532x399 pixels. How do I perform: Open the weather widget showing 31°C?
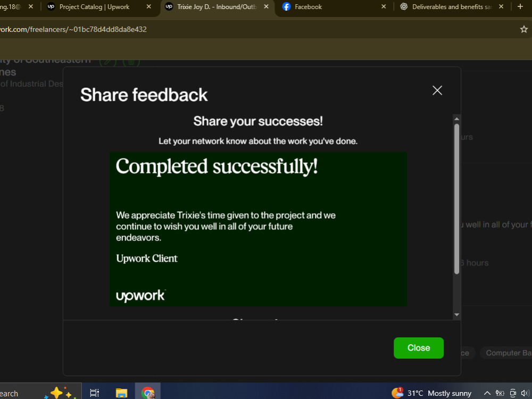(x=431, y=393)
